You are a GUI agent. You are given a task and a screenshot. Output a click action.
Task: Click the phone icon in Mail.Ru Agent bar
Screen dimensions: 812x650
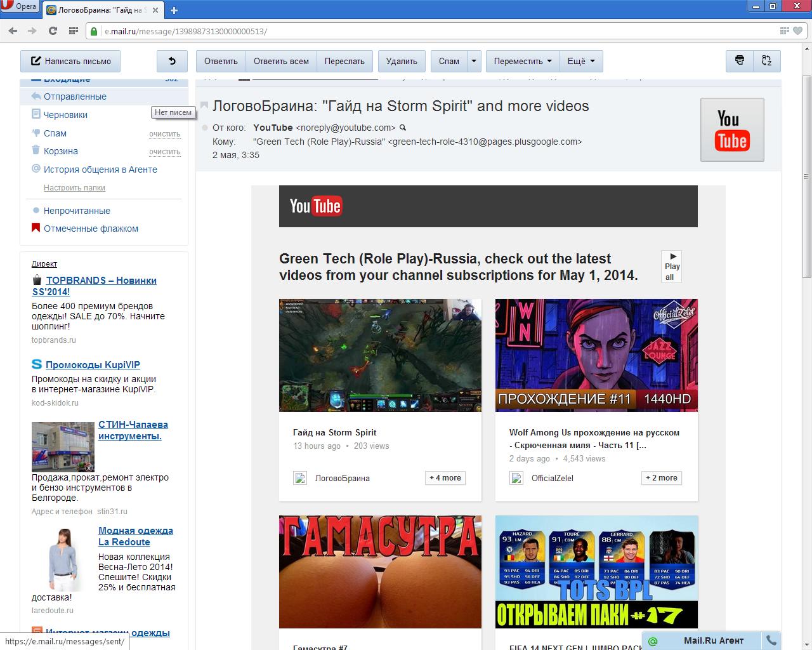pyautogui.click(x=771, y=640)
